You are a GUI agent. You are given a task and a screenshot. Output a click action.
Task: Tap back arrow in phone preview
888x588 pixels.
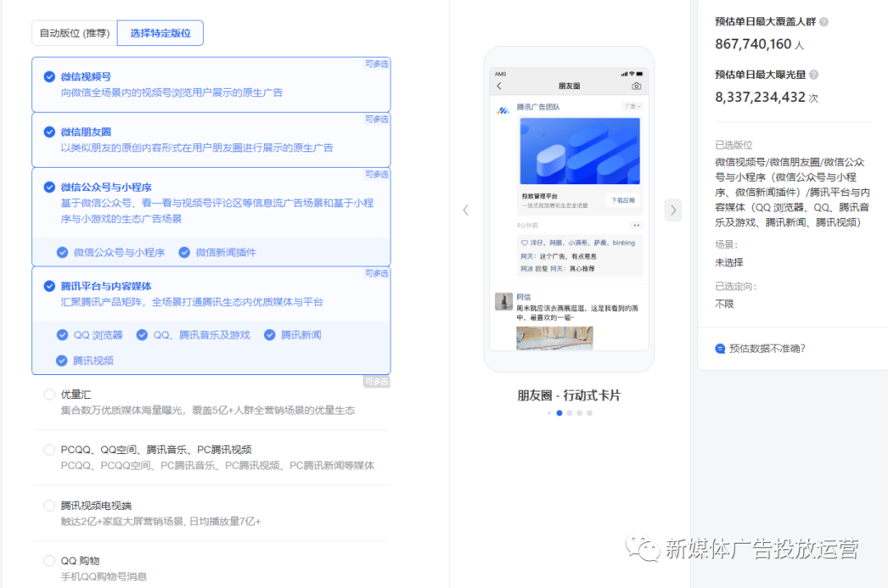499,86
